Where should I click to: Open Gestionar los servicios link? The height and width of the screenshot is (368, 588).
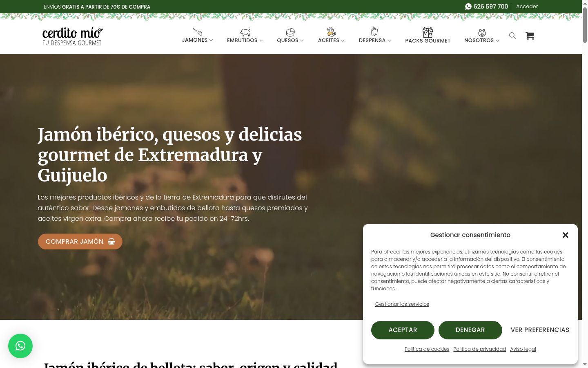click(402, 304)
